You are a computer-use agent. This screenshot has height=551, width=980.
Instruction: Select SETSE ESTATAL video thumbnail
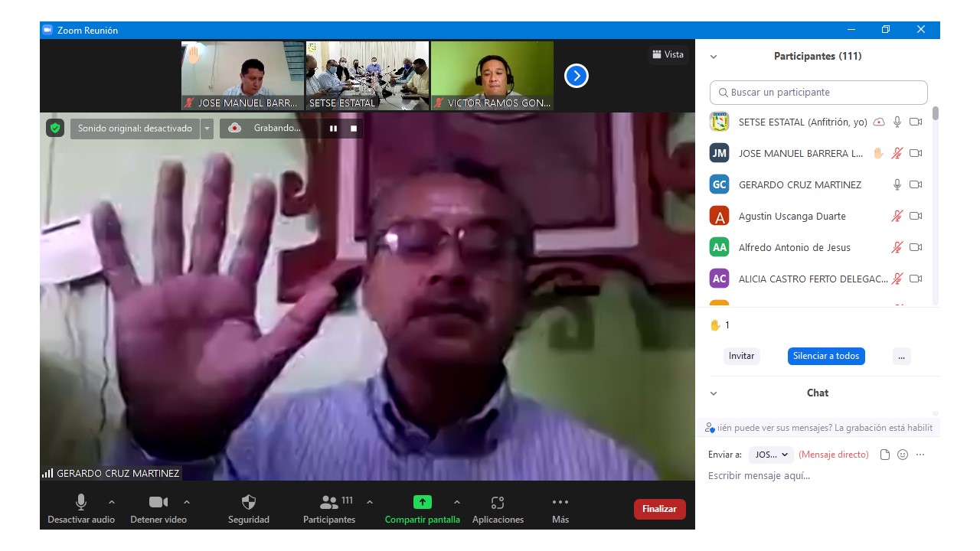pyautogui.click(x=367, y=76)
